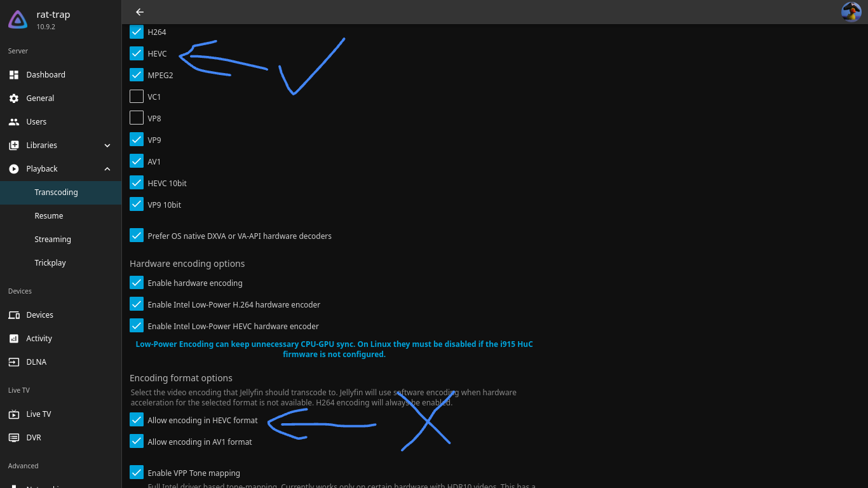Click the DVR list icon

(14, 438)
